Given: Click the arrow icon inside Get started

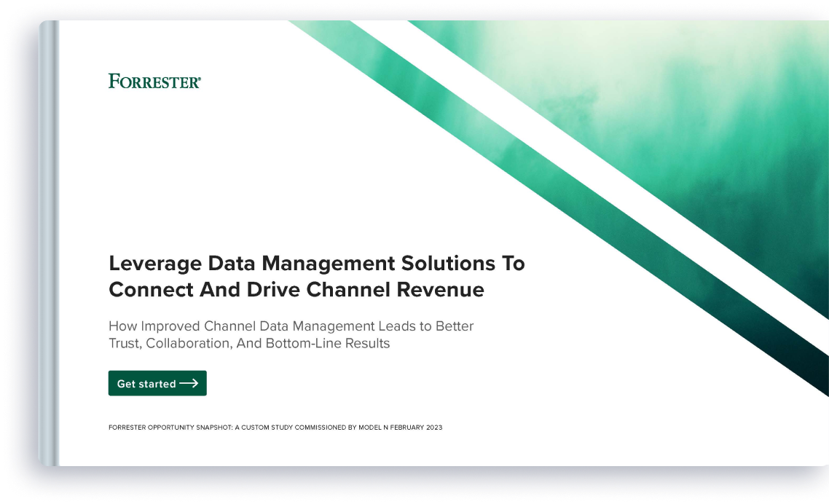Looking at the screenshot, I should [189, 383].
